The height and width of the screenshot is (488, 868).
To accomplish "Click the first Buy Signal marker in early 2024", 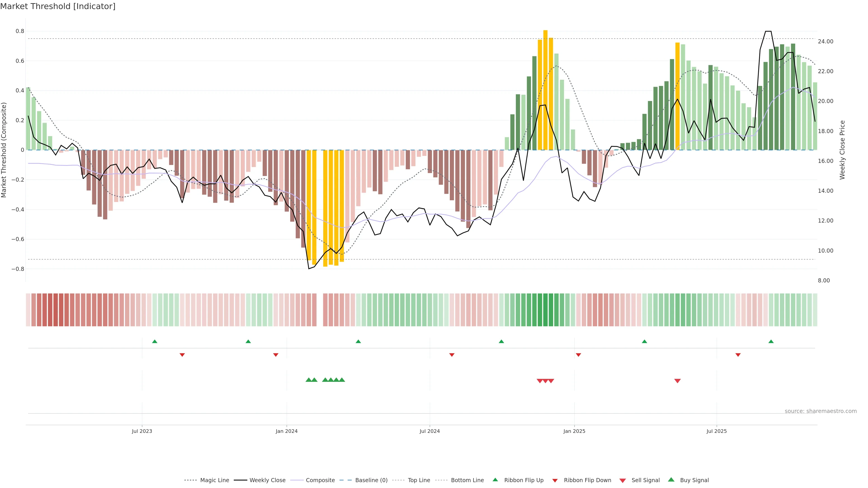I will point(309,380).
